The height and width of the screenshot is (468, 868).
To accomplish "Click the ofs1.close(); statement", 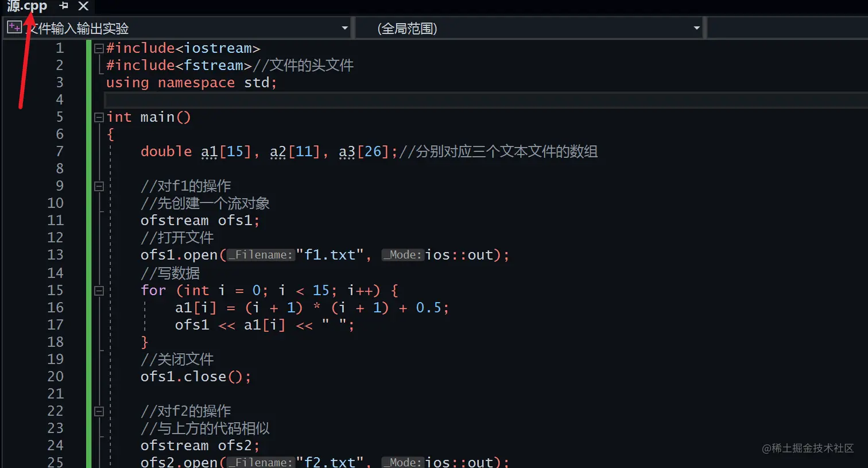I will (x=196, y=377).
